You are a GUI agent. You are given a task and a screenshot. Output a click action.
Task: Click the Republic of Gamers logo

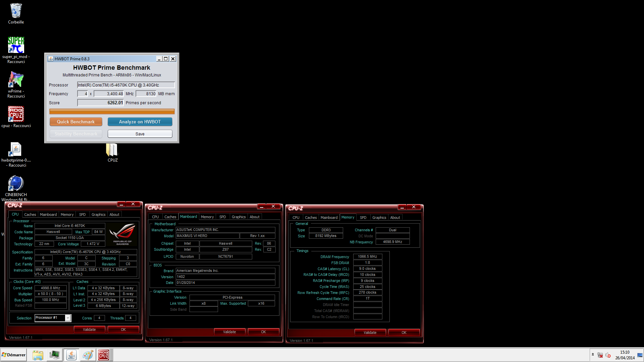pyautogui.click(x=122, y=234)
